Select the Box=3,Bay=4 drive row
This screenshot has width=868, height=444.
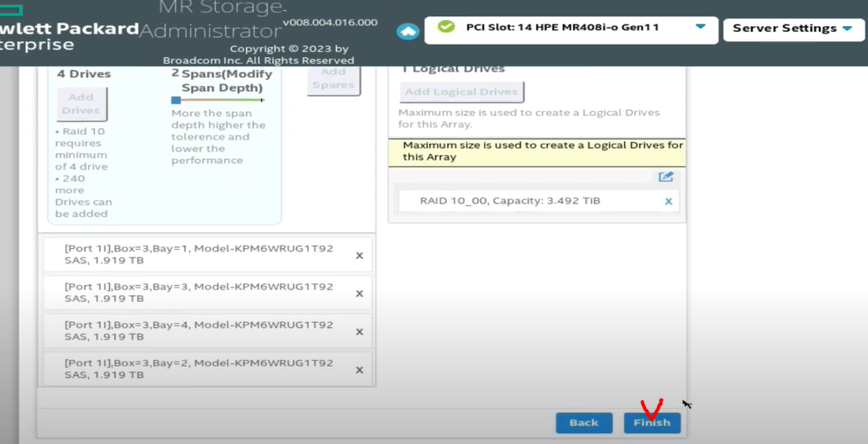point(208,331)
